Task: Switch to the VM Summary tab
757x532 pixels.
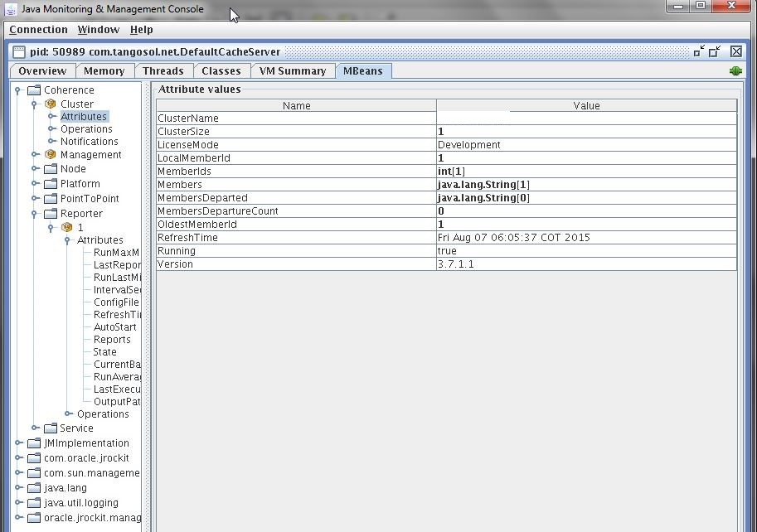Action: click(x=293, y=71)
